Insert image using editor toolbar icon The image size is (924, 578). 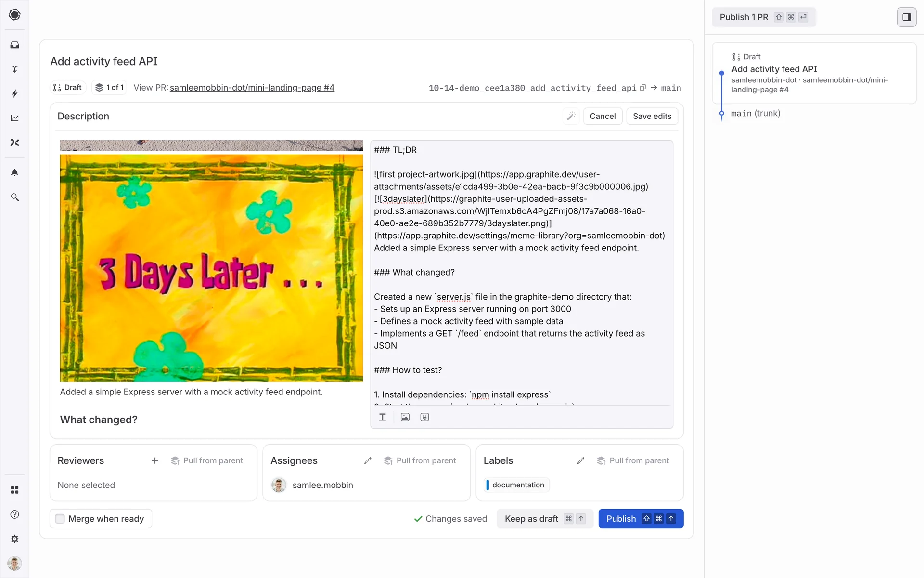point(405,417)
